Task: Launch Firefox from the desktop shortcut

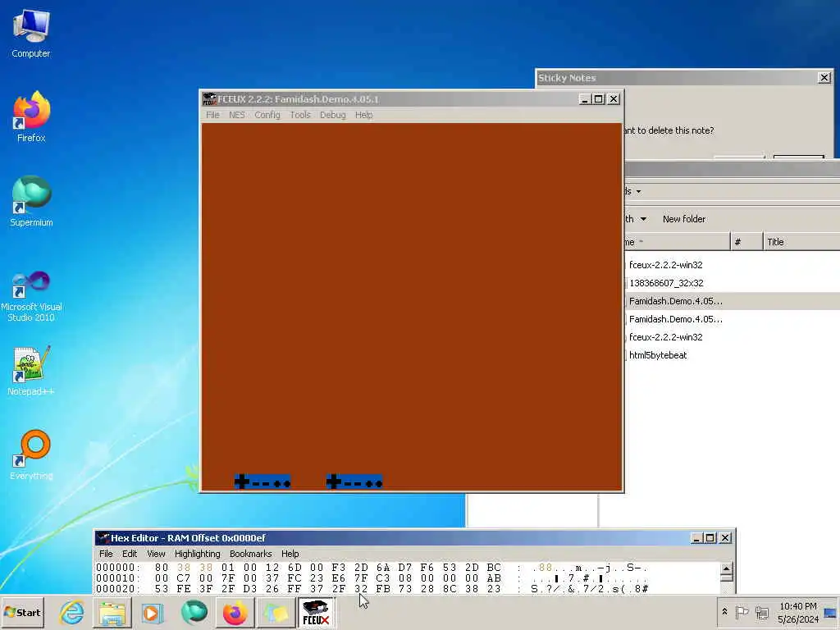Action: (x=31, y=116)
